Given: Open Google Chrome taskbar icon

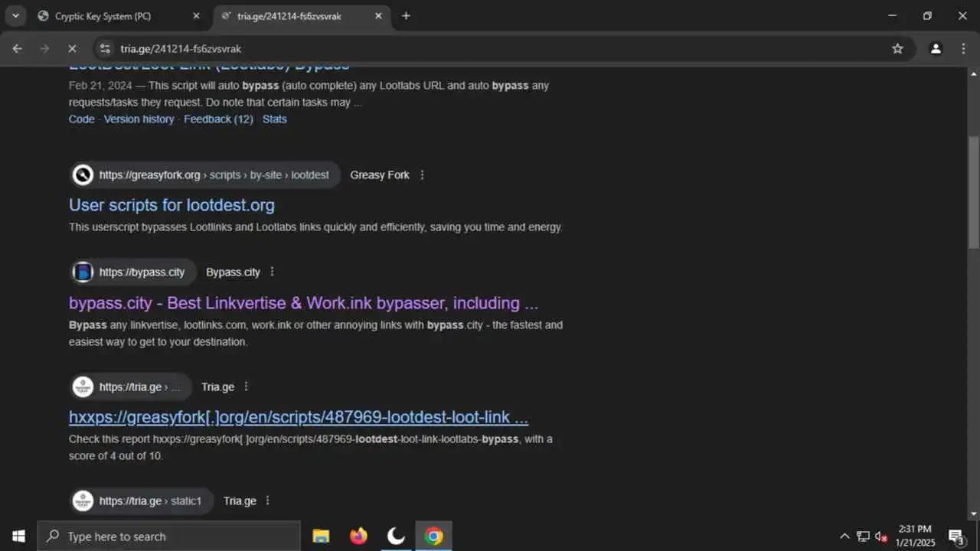Looking at the screenshot, I should 433,536.
